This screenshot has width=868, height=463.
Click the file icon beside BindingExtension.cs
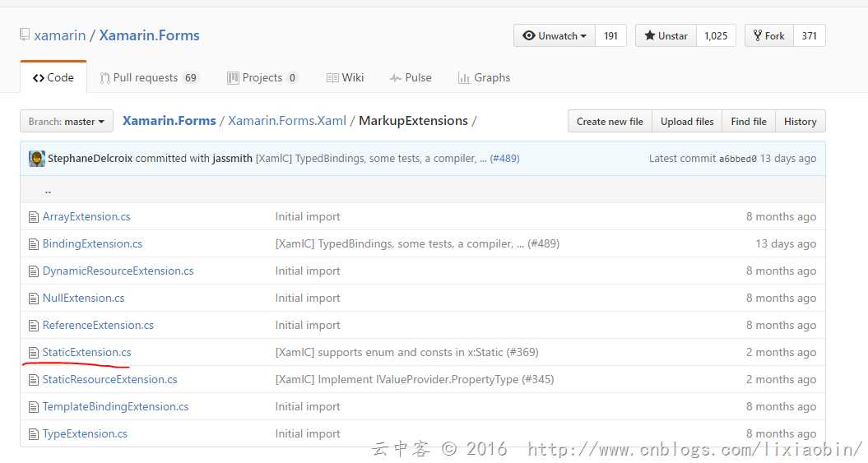click(x=34, y=244)
